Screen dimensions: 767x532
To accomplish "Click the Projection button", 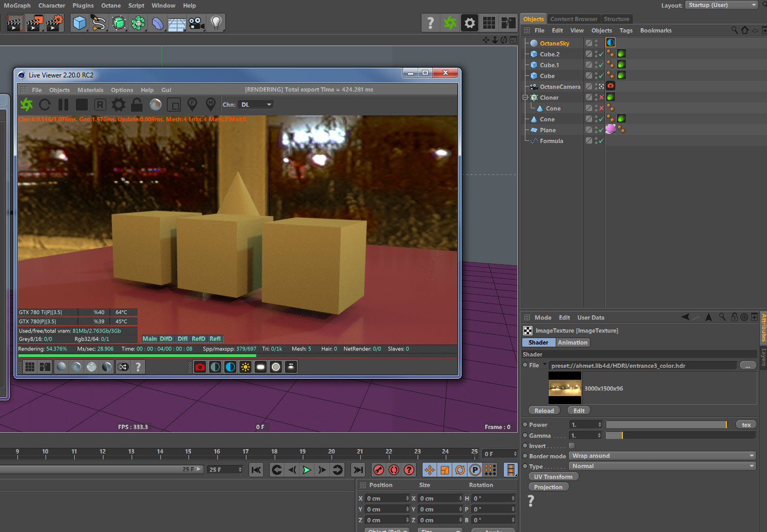I will (x=548, y=487).
